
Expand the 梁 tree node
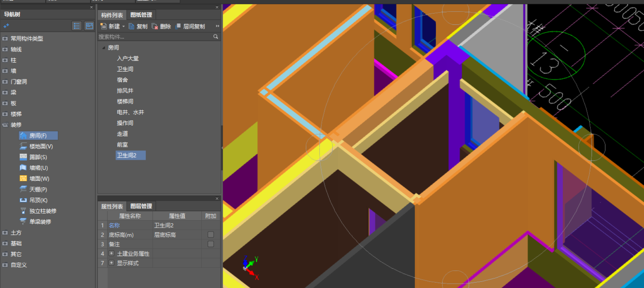(5, 93)
